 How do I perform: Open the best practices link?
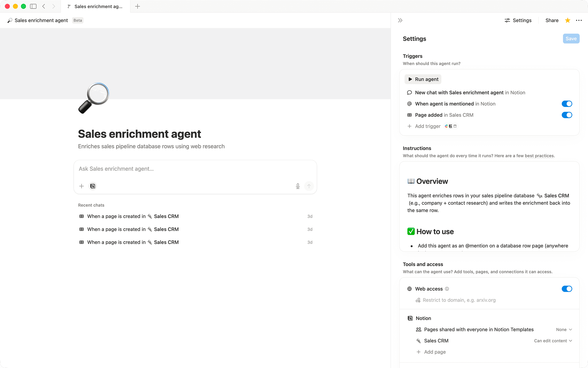[x=539, y=156]
